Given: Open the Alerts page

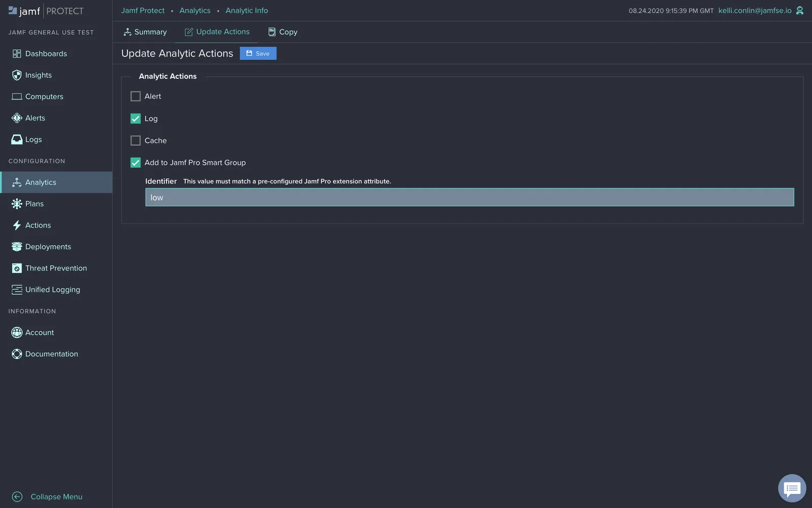Looking at the screenshot, I should (x=35, y=118).
